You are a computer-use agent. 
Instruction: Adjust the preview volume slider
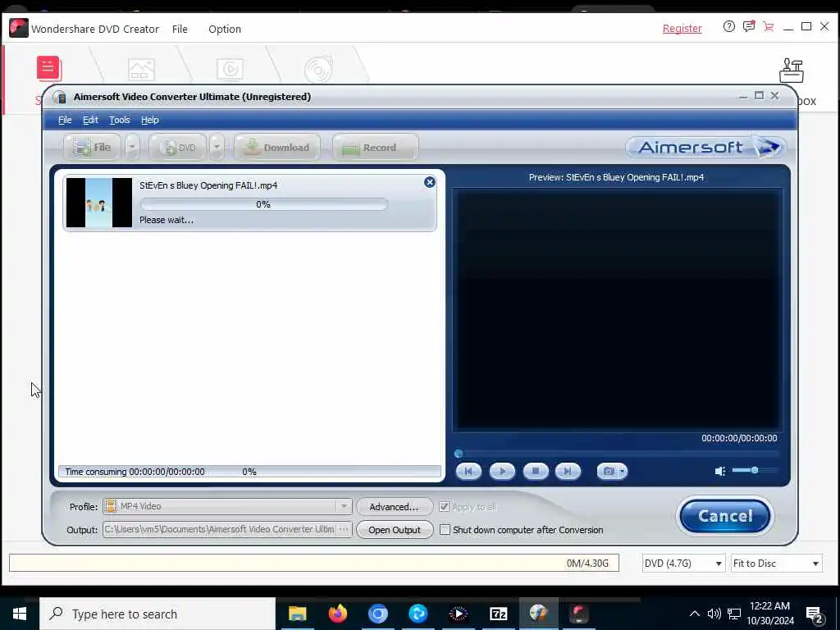(755, 470)
